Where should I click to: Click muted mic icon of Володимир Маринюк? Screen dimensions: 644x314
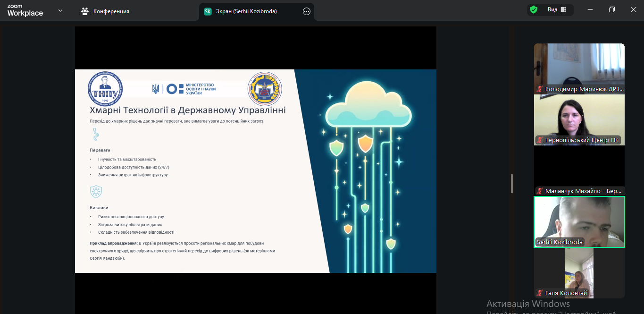540,89
